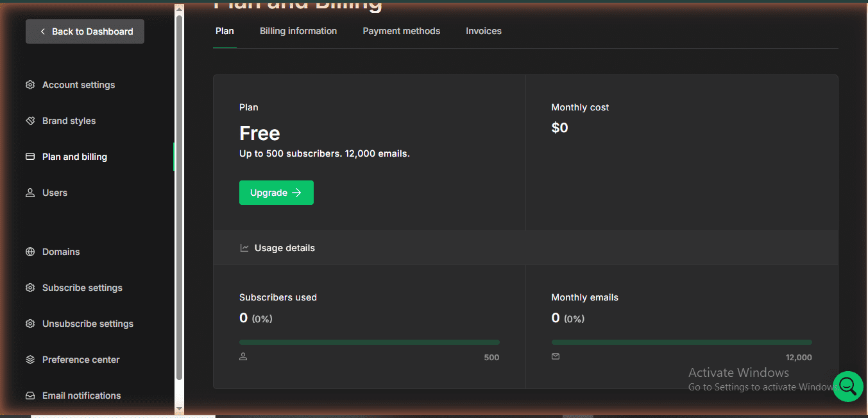Screen dimensions: 868x418
Task: Click the green Upgrade button
Action: [277, 193]
